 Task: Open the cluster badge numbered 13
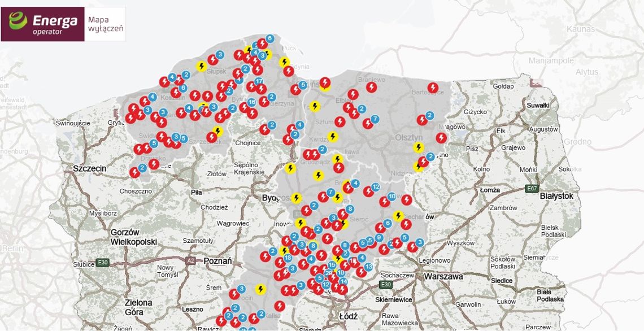(x=368, y=266)
